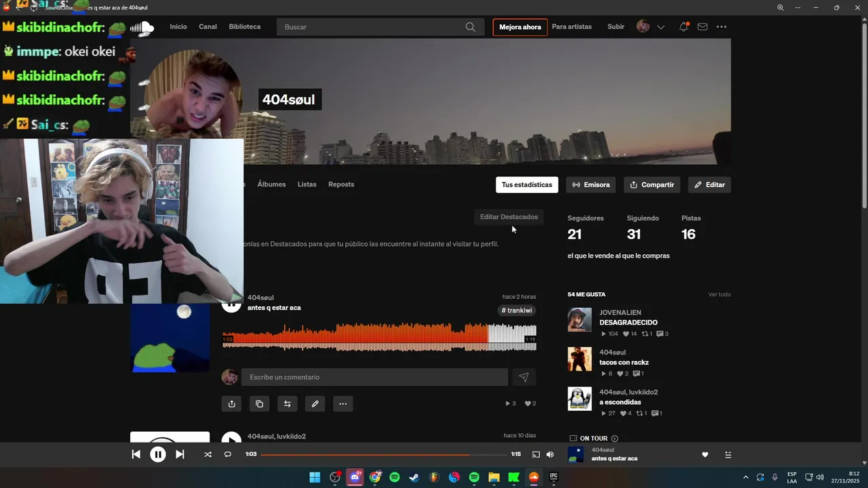Viewport: 868px width, 488px height.
Task: Open more options for 'antes q estar aca'
Action: click(342, 404)
